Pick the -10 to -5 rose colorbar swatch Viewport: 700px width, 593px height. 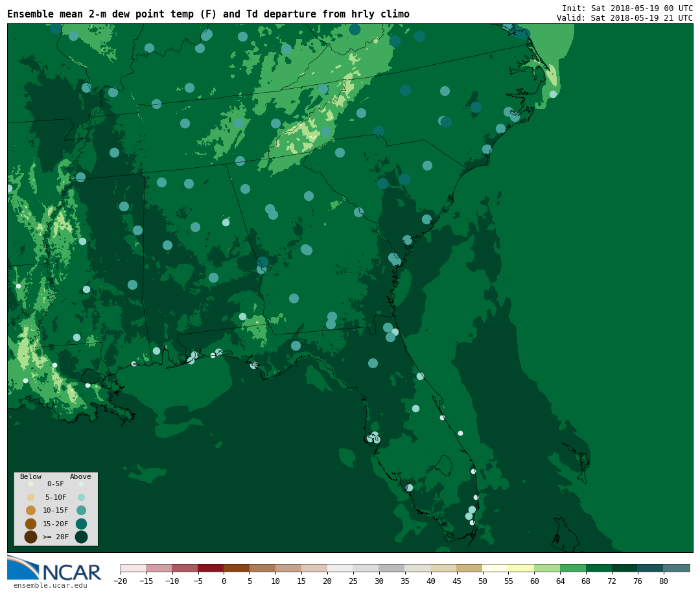pyautogui.click(x=185, y=568)
